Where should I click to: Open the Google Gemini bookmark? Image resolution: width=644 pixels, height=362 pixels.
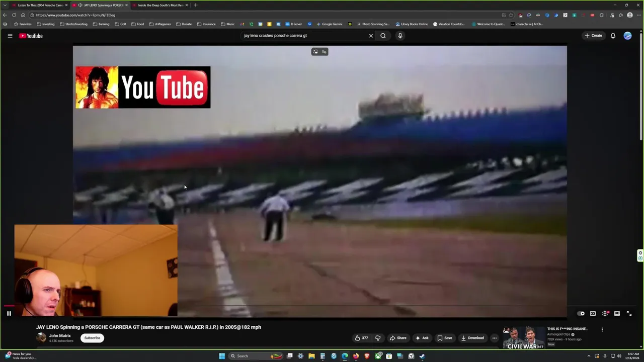pos(330,24)
